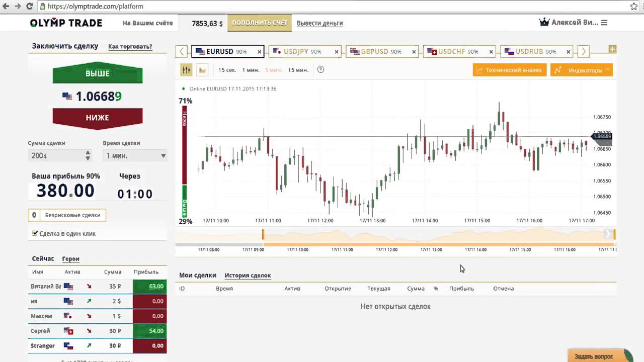Click the Пополнить счёт button
Viewport: 644px width, 362px height.
(260, 23)
